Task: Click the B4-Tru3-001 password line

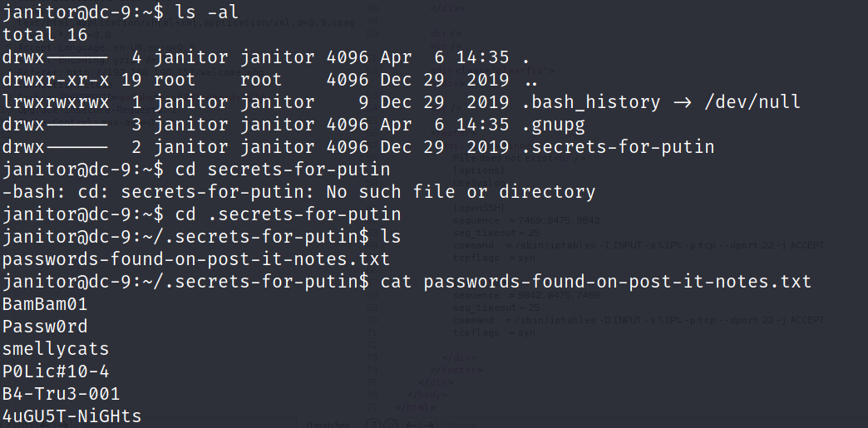Action: pos(61,394)
